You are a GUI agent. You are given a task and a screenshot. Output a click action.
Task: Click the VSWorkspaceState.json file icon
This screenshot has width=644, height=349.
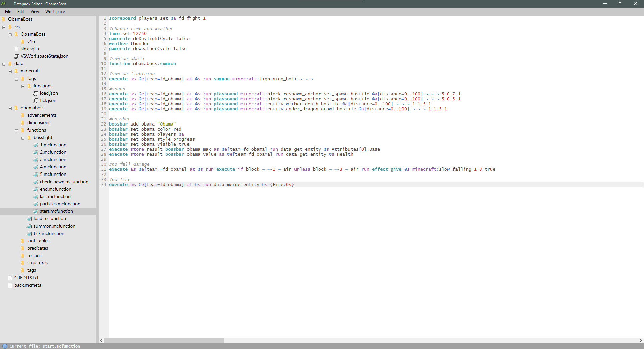coord(16,56)
